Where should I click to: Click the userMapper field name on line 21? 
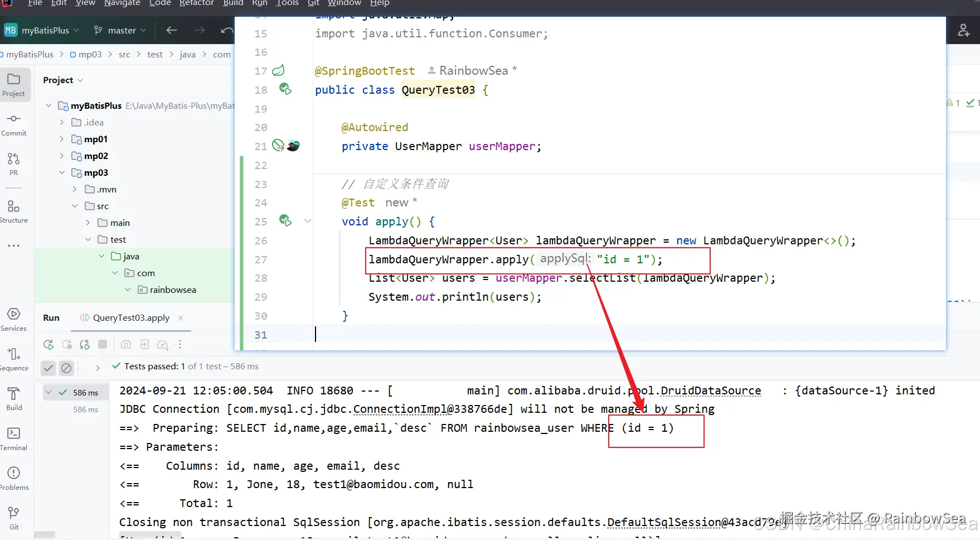click(502, 146)
